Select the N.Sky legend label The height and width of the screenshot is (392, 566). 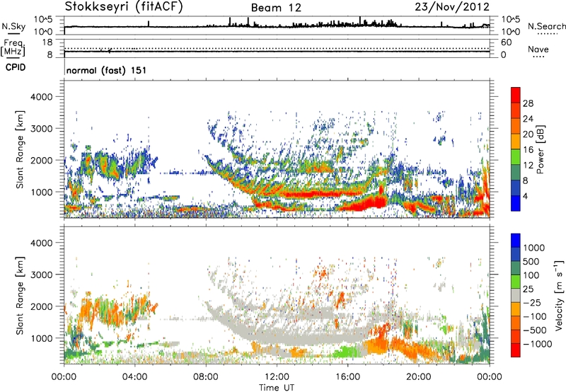[13, 27]
